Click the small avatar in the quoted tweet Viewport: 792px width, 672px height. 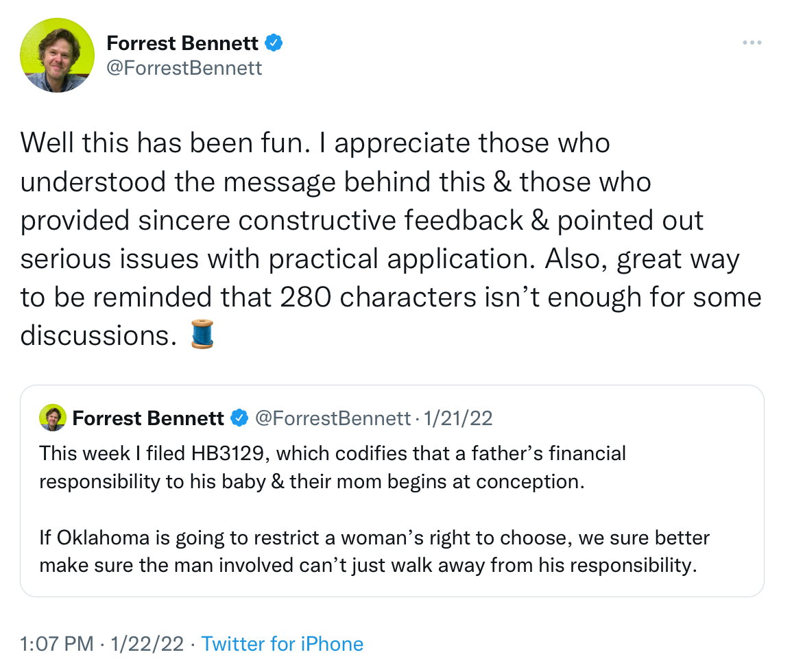click(x=53, y=418)
